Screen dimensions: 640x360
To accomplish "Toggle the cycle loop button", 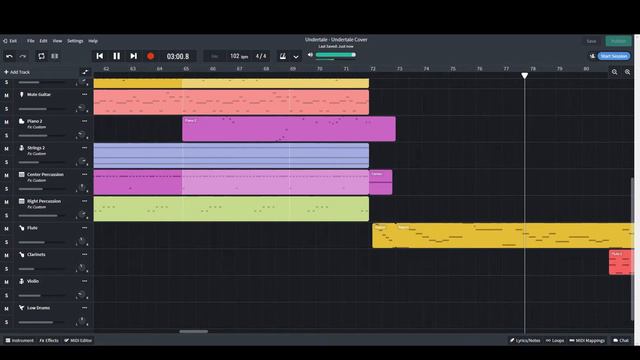I will pos(41,56).
